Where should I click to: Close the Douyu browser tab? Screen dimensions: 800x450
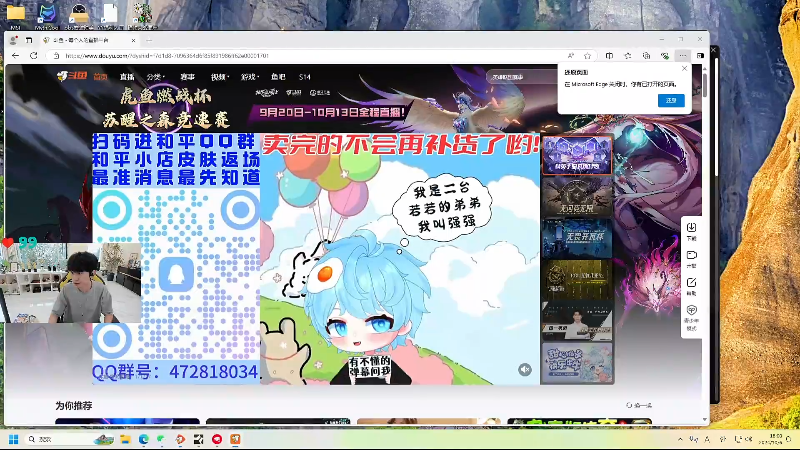133,40
